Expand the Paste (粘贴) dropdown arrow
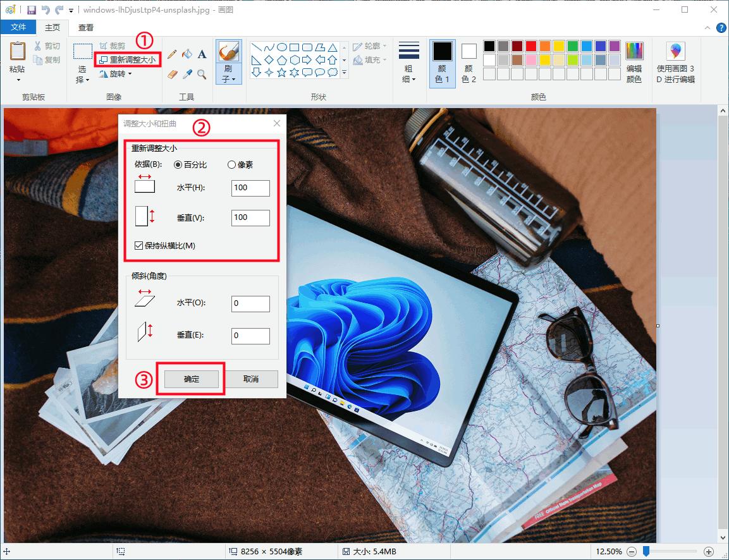The height and width of the screenshot is (560, 729). pyautogui.click(x=18, y=80)
